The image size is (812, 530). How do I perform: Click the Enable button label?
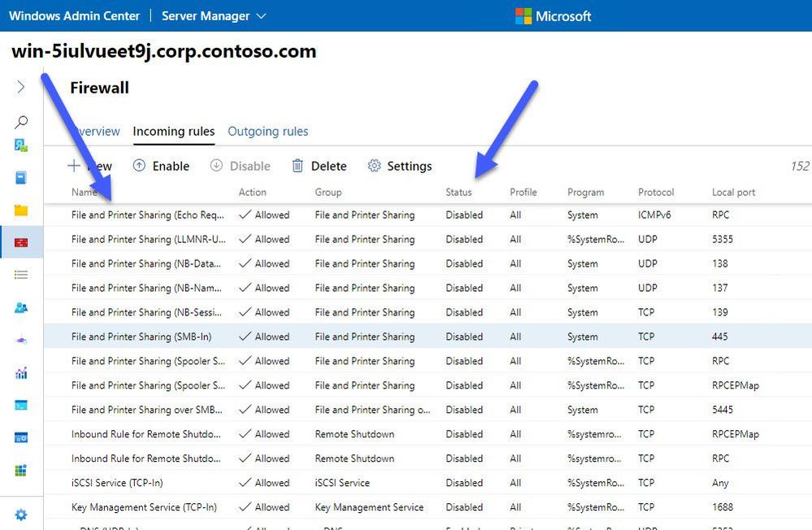(171, 167)
